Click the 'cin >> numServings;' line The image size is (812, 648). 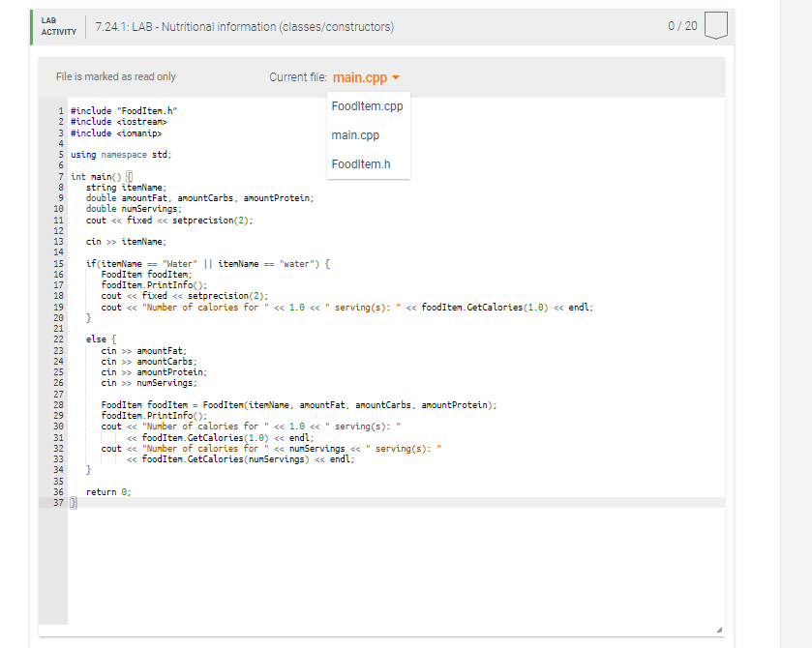[149, 383]
